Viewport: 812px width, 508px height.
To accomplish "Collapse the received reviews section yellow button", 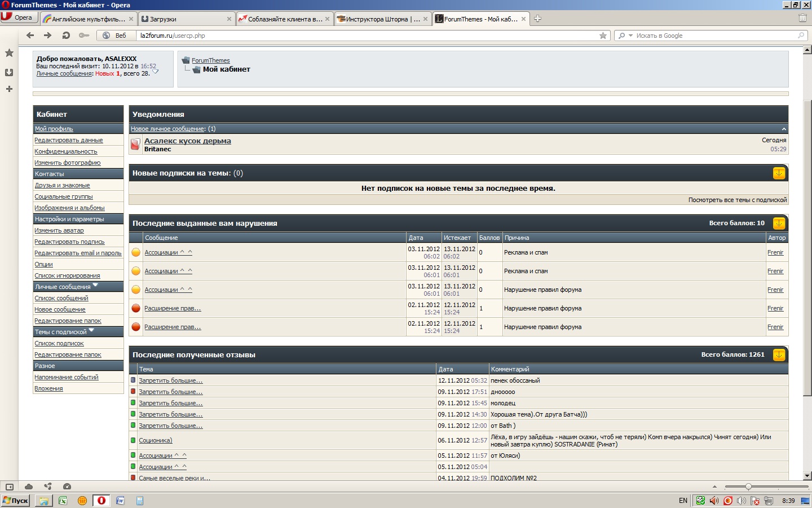I will coord(779,355).
